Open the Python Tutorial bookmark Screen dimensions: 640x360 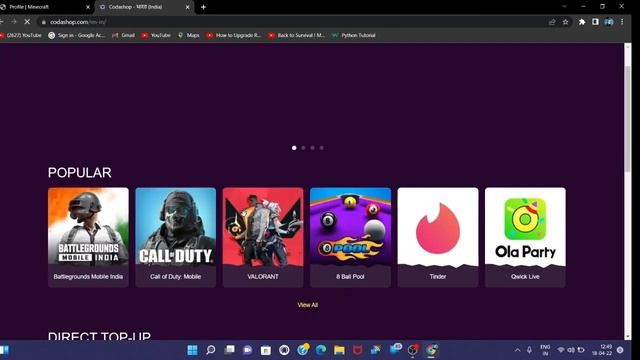pos(354,36)
